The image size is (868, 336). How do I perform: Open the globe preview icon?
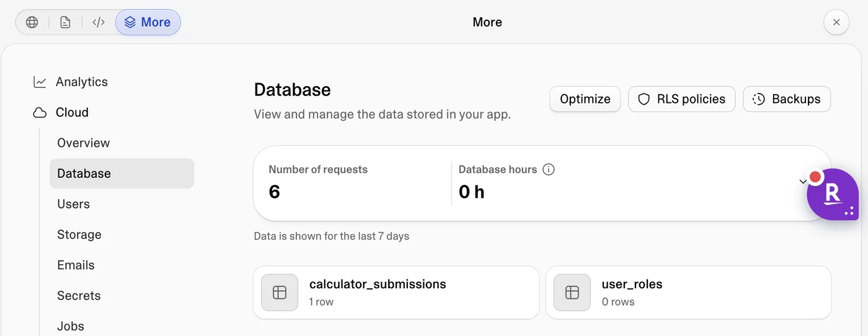tap(32, 22)
